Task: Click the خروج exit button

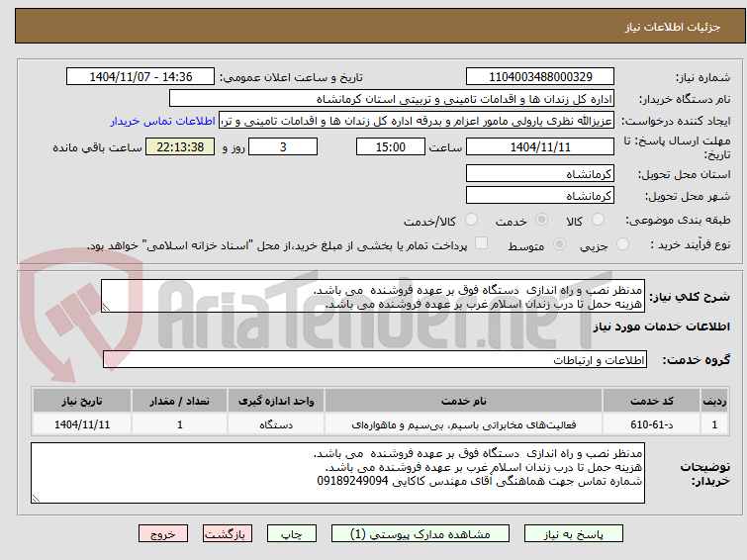Action: pyautogui.click(x=163, y=534)
